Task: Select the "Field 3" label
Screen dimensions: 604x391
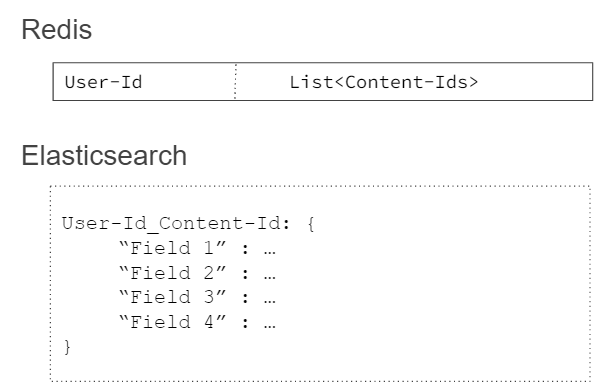Action: [173, 297]
